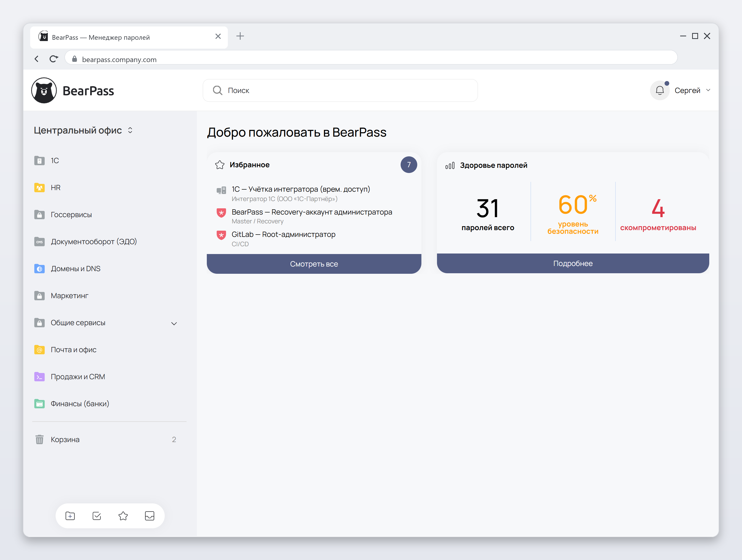Open the Центральный офис workspace switcher
The image size is (742, 560).
83,130
